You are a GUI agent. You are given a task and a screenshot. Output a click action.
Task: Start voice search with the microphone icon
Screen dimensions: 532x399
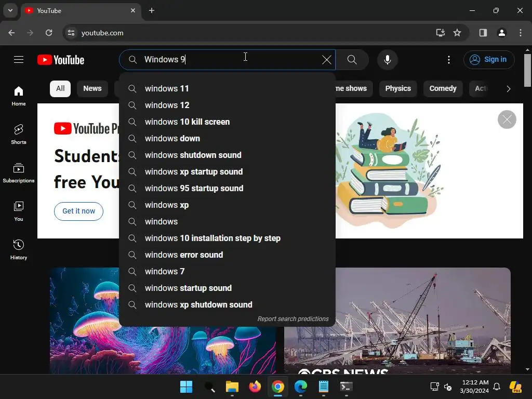[x=388, y=60]
